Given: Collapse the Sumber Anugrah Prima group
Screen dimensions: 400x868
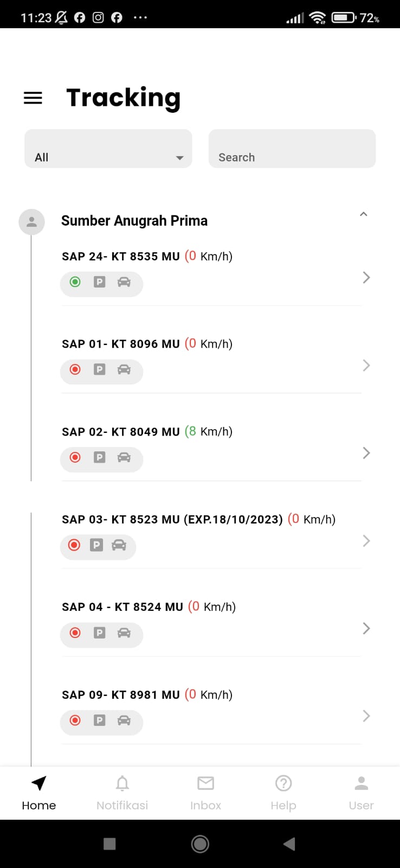Looking at the screenshot, I should pos(364,214).
